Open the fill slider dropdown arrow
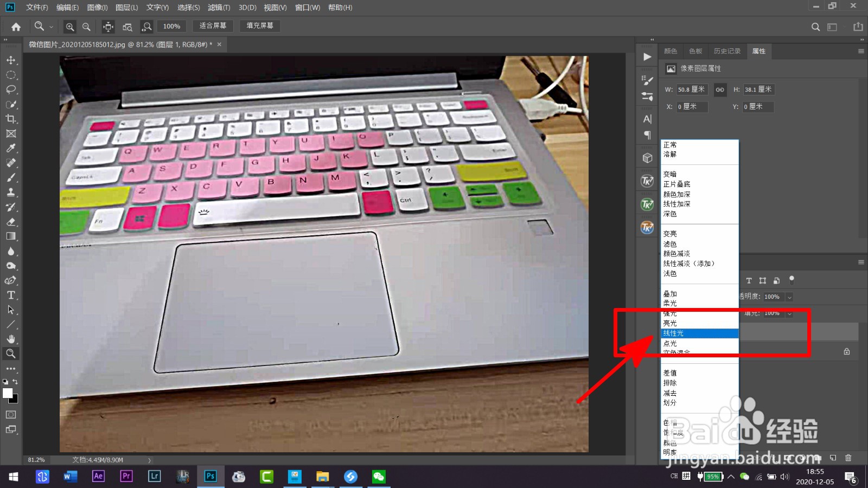 click(x=789, y=313)
